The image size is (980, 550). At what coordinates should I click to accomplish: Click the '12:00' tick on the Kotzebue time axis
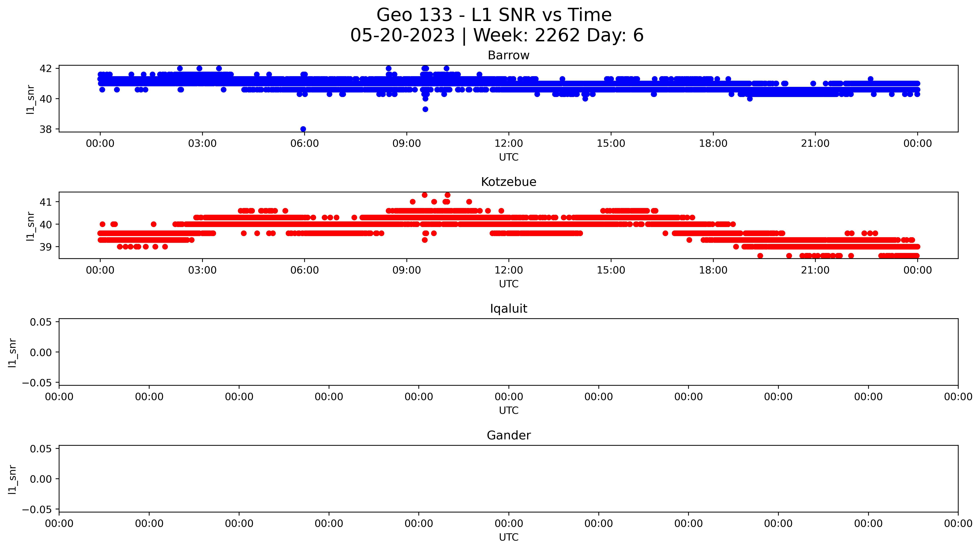[509, 270]
